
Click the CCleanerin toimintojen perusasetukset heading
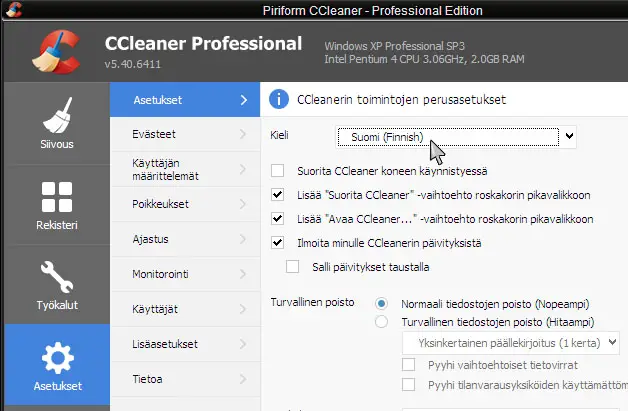(x=401, y=100)
